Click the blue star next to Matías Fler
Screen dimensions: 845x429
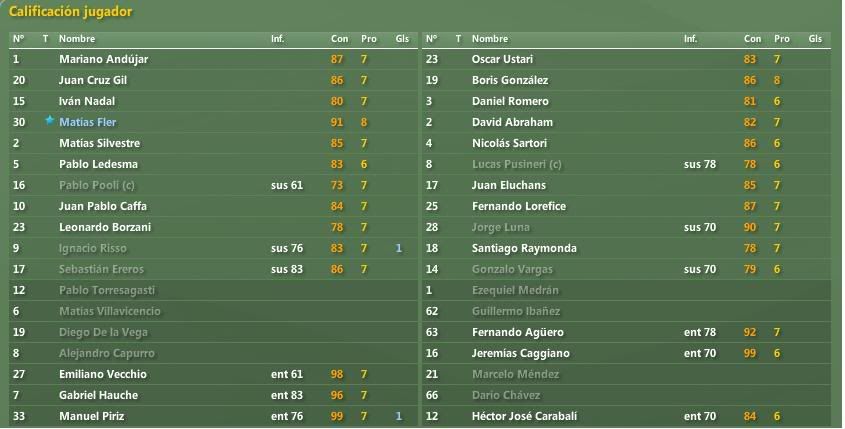(x=50, y=120)
